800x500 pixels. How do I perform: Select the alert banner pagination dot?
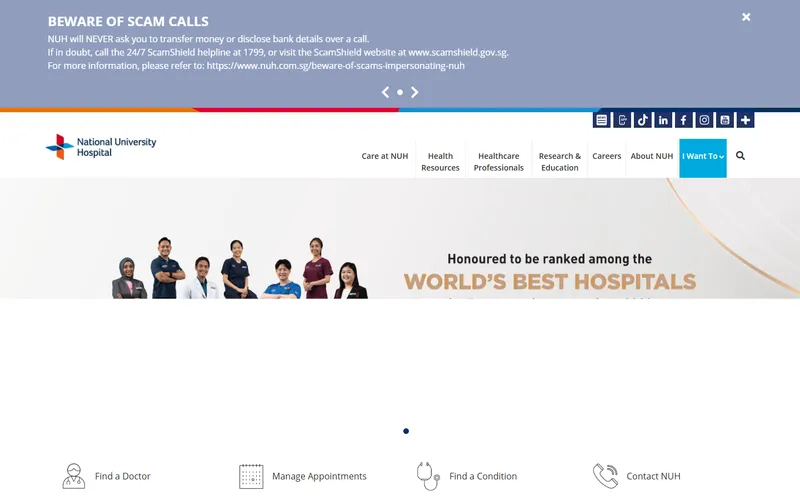pos(400,92)
